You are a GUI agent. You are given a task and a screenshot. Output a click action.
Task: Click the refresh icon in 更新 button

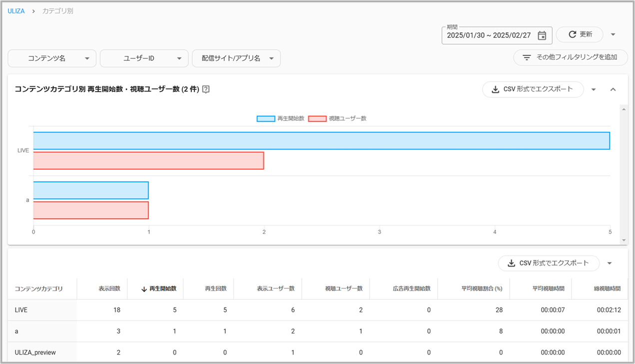(x=573, y=34)
